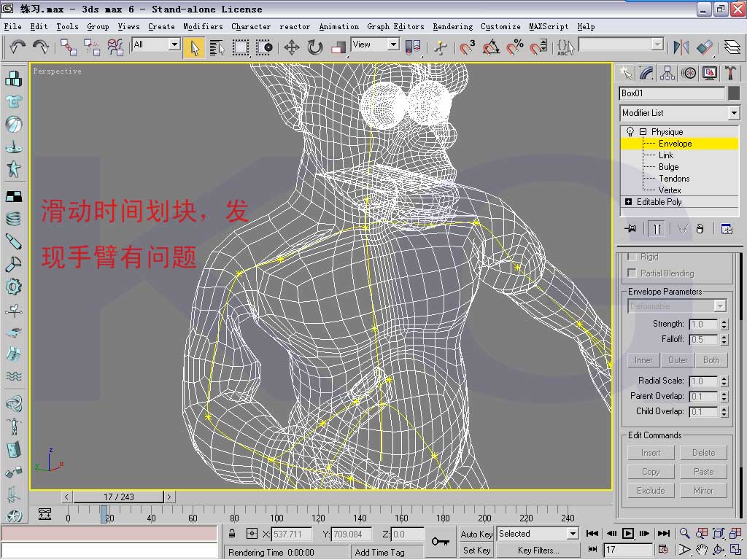Toggle Window/Crossing selection mode
The width and height of the screenshot is (747, 560).
(x=264, y=47)
